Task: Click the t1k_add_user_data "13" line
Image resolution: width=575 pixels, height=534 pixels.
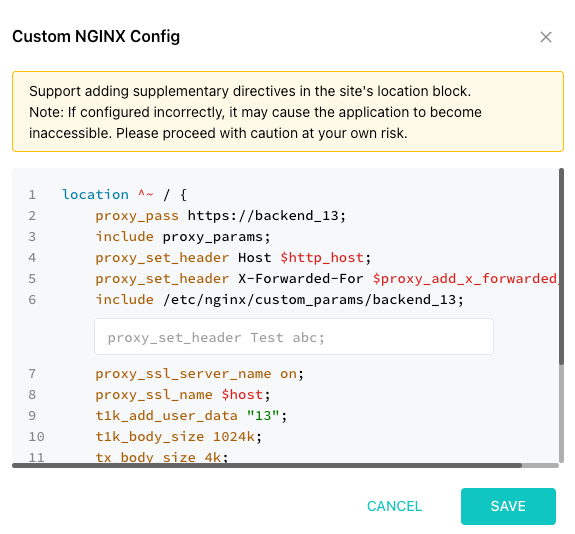Action: coord(191,416)
